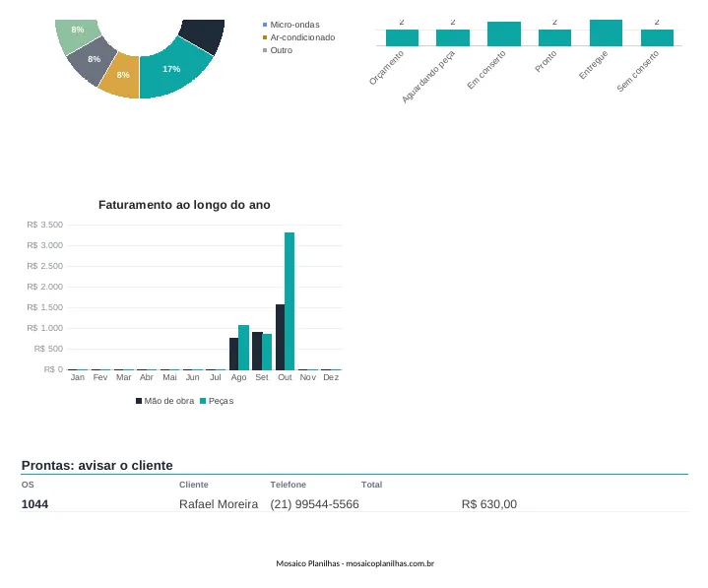Select the 'Ar-condicionado' legend label

(302, 37)
